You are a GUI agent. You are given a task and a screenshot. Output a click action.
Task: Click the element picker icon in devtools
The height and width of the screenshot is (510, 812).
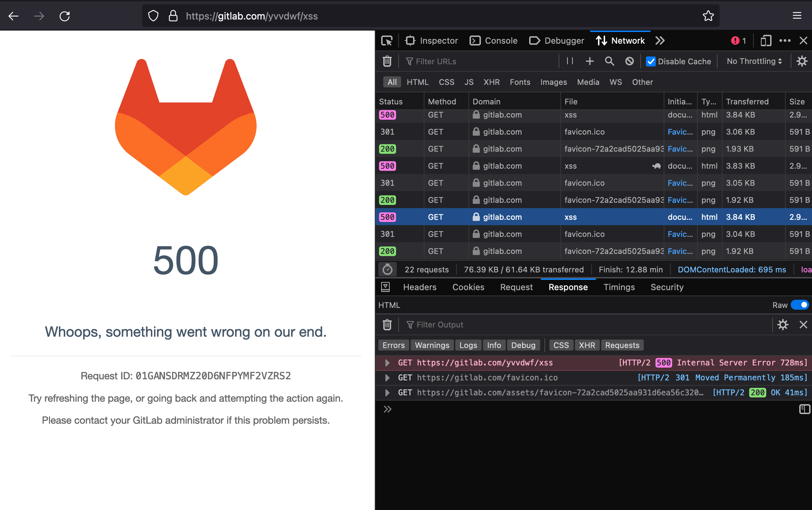tap(386, 40)
